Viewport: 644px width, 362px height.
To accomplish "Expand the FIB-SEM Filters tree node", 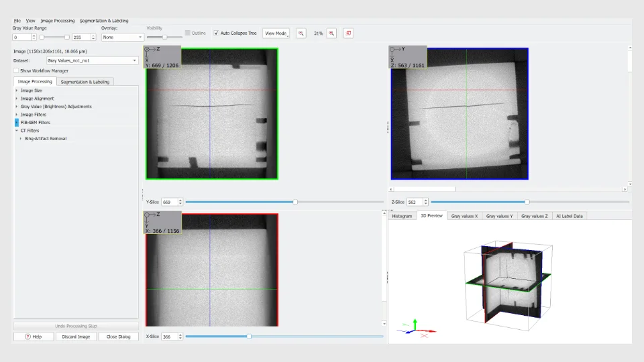I will 16,122.
